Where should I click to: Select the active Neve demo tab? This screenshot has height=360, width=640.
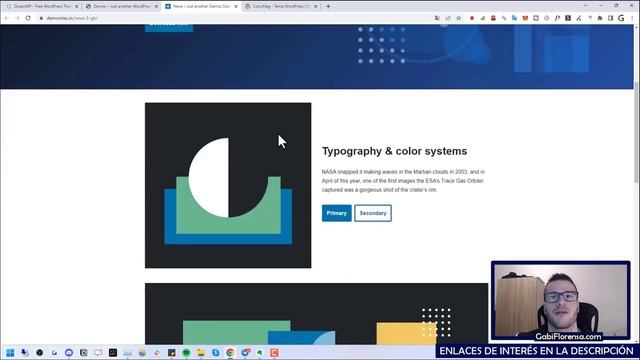point(201,7)
